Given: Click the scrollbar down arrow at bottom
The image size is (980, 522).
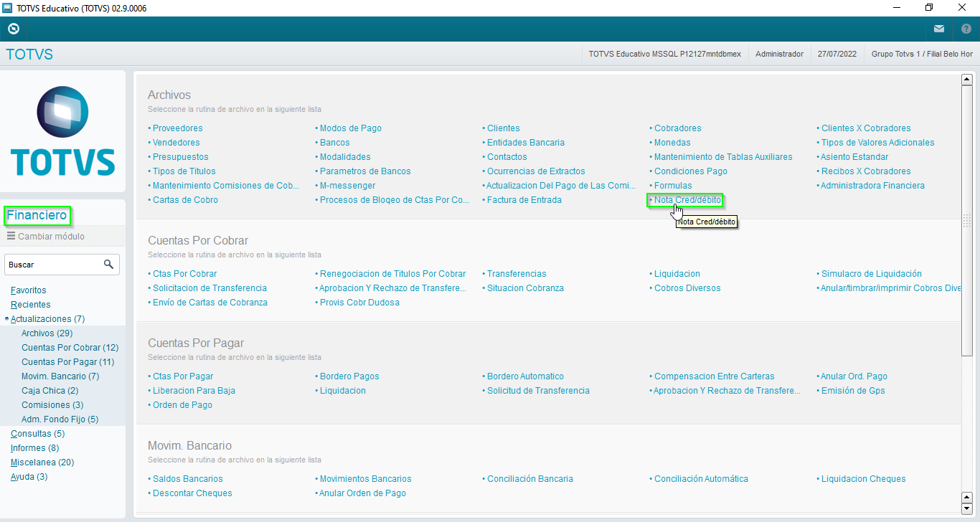Looking at the screenshot, I should 966,510.
